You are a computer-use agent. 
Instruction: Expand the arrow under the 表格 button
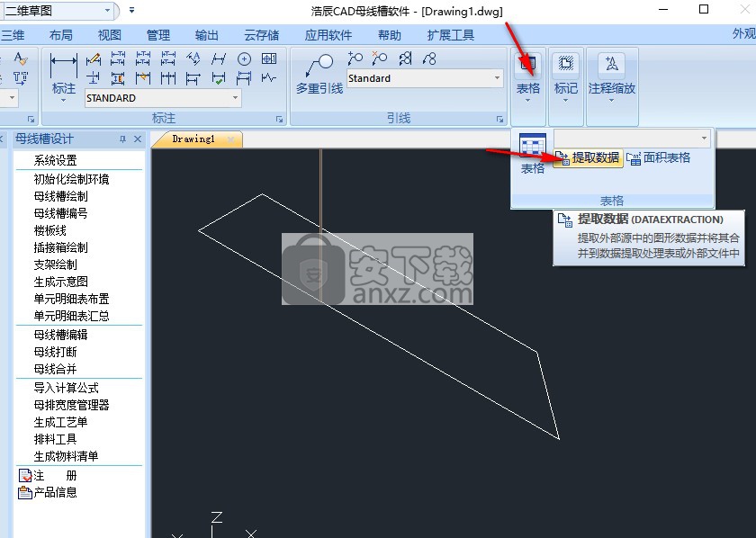527,100
